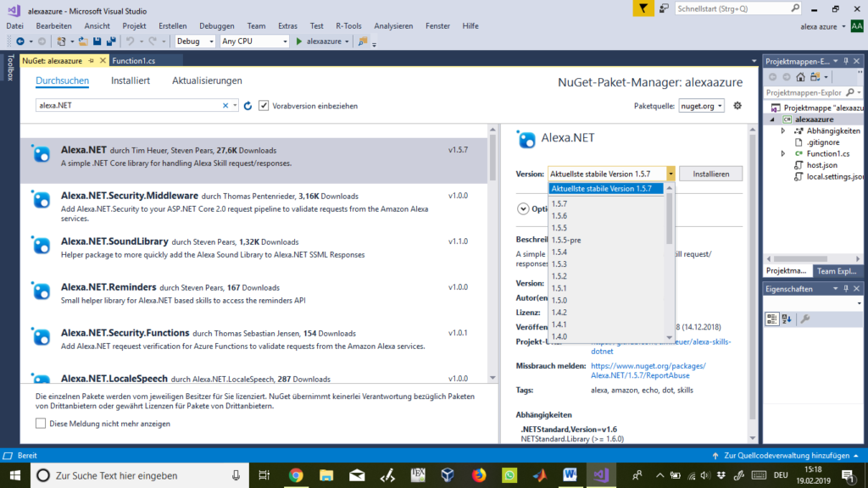Toggle Vorabversion einbeziehen checkbox

(x=264, y=106)
